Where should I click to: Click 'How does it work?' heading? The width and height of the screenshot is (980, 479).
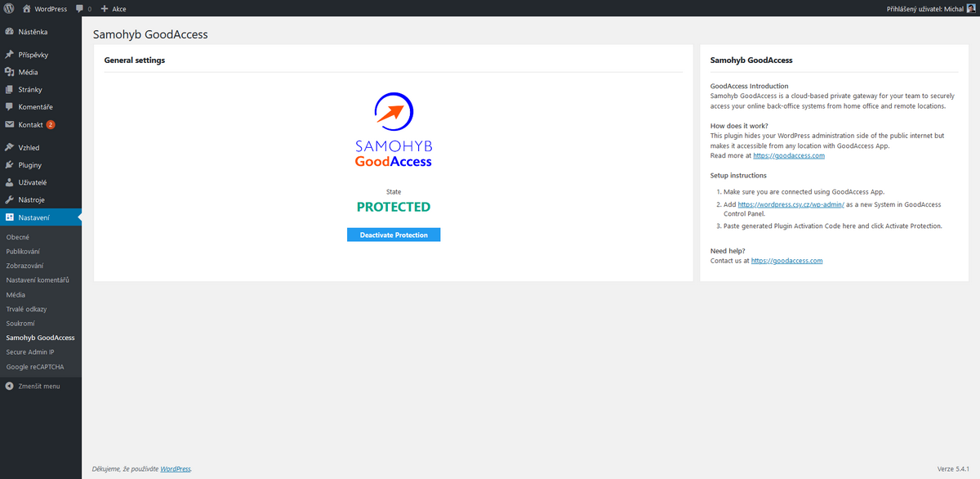point(739,126)
